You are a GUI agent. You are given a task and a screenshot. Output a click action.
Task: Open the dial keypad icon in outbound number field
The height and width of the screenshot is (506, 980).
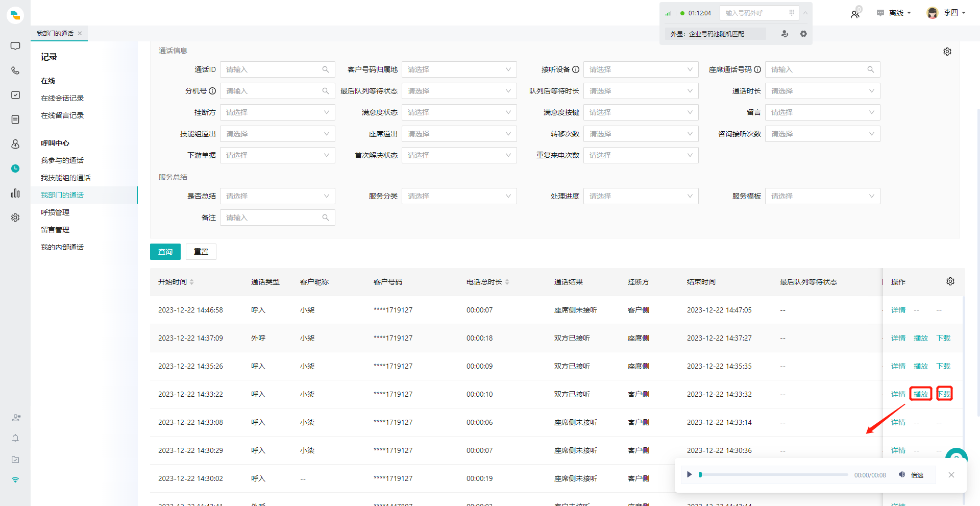point(792,13)
